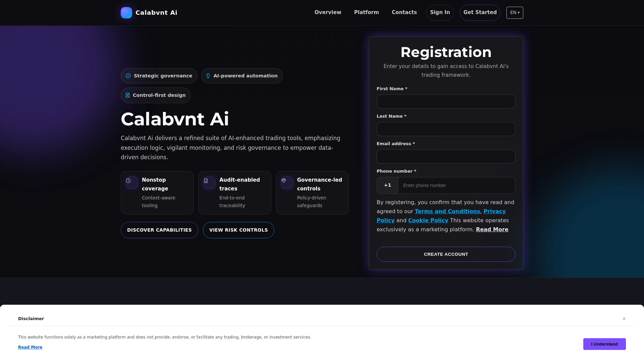This screenshot has width=644, height=362.
Task: Click the Registration heading
Action: 446,52
